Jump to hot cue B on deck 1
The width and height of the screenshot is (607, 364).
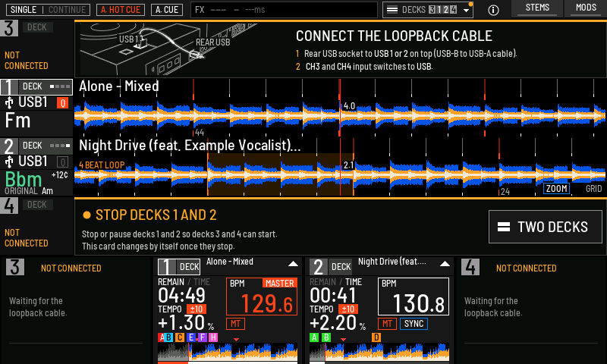(x=168, y=337)
